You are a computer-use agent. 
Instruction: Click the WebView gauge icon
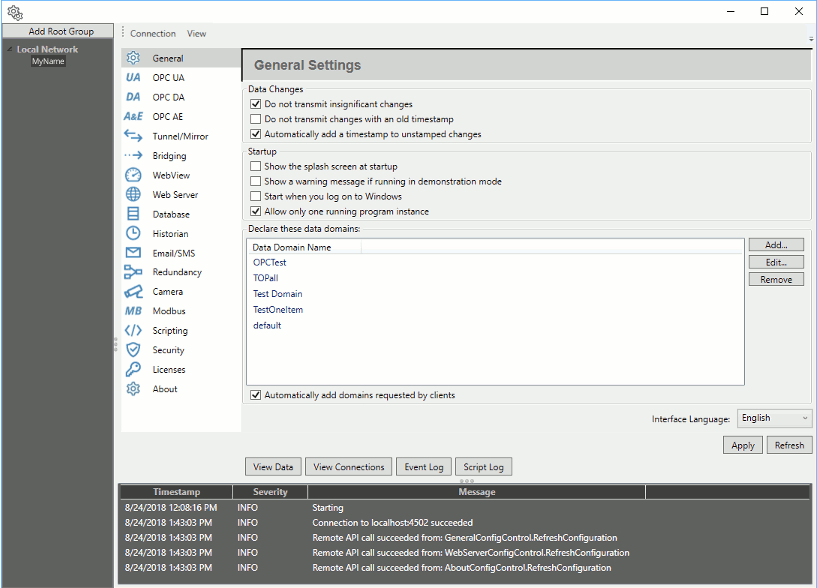pos(133,175)
